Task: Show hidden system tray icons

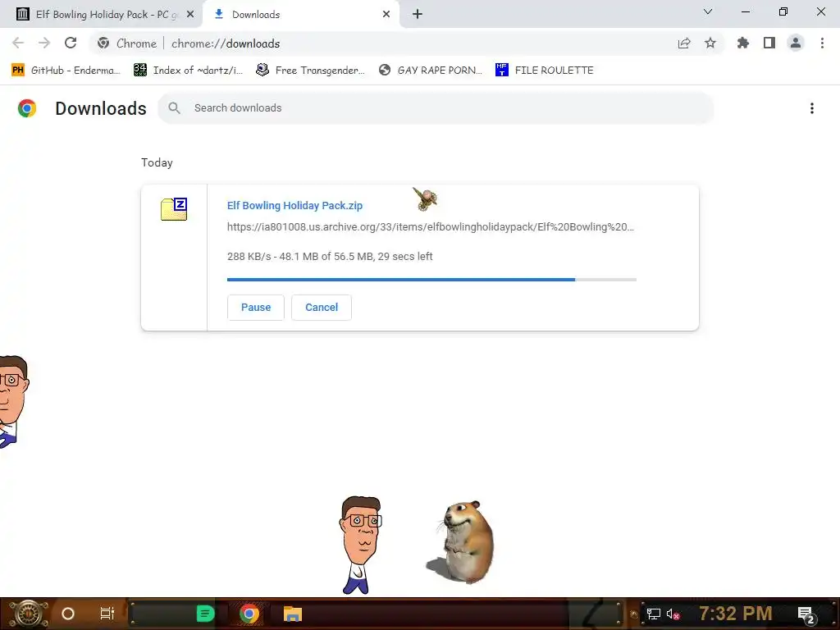Action: coord(634,614)
